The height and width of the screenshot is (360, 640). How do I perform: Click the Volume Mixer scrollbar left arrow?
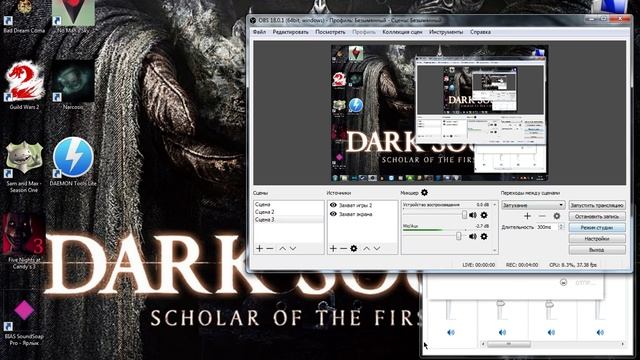pos(483,344)
